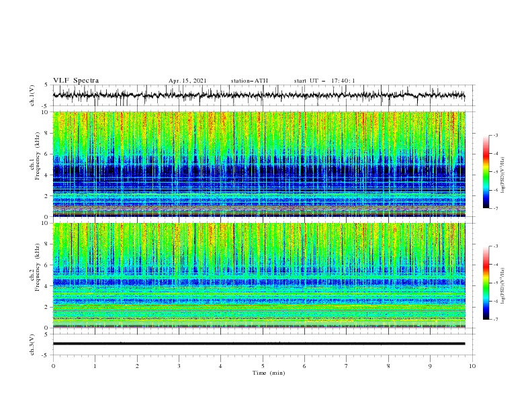532x411 pixels.
Task: Click the time axis tick label "0"
Action: coord(53,366)
